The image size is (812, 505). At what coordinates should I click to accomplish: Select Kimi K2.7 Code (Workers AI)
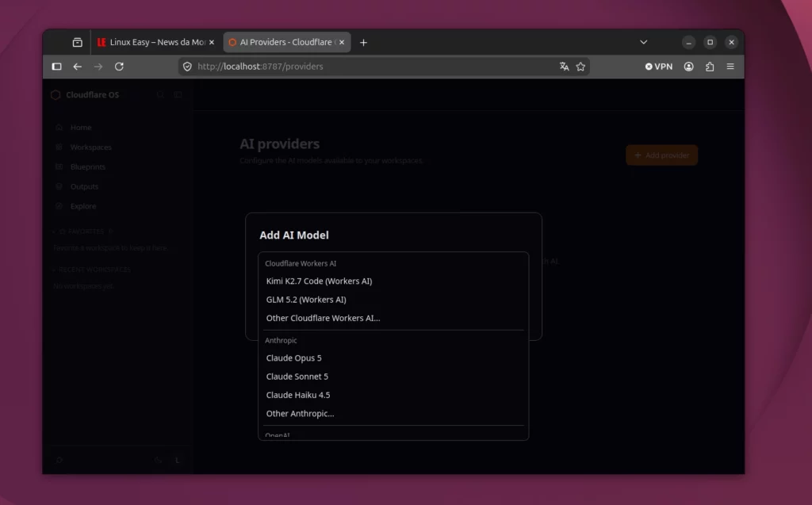pyautogui.click(x=393, y=281)
